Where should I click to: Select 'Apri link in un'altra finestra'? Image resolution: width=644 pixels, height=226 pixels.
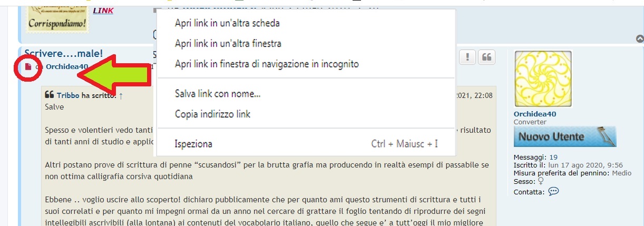point(228,44)
